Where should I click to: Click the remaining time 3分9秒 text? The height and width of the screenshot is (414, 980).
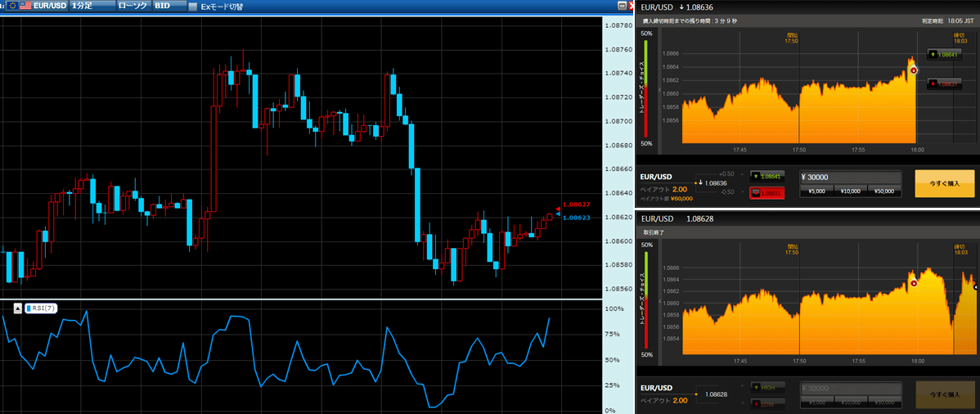pos(690,21)
